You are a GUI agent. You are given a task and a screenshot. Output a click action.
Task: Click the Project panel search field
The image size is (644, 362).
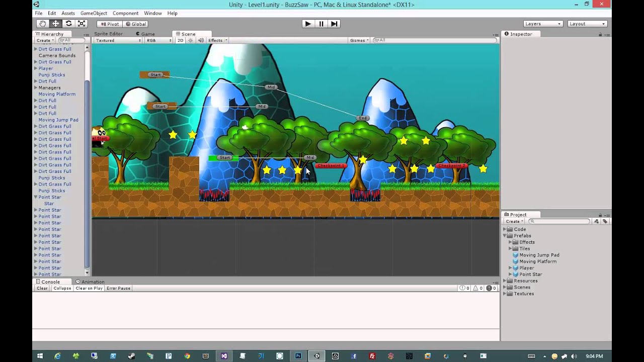click(x=558, y=221)
